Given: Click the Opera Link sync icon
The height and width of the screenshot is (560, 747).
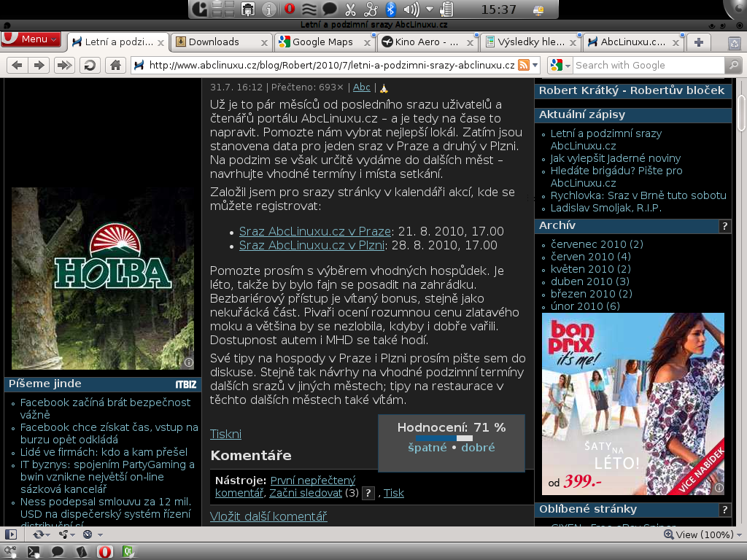Looking at the screenshot, I should pyautogui.click(x=39, y=534).
